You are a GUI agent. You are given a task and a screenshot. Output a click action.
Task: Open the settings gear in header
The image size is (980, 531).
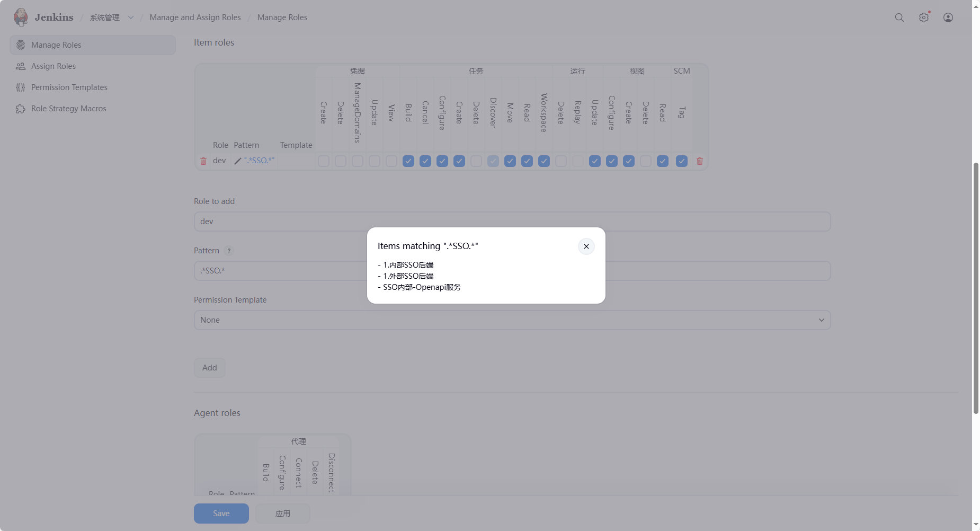pos(923,17)
